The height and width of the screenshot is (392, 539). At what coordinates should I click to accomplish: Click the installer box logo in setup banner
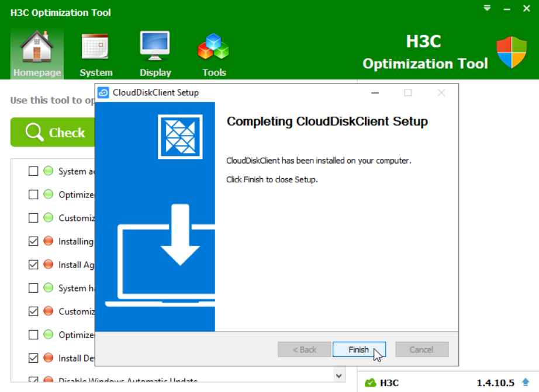point(180,137)
